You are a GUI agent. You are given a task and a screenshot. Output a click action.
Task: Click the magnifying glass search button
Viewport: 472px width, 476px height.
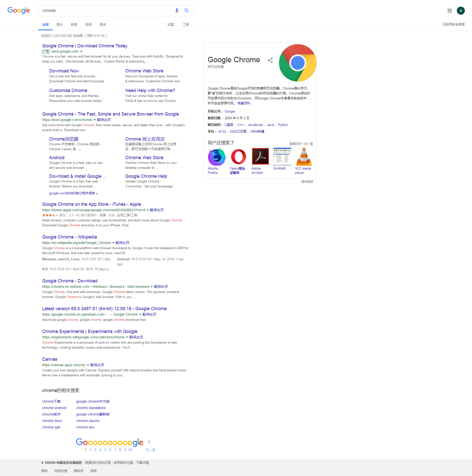click(x=187, y=11)
